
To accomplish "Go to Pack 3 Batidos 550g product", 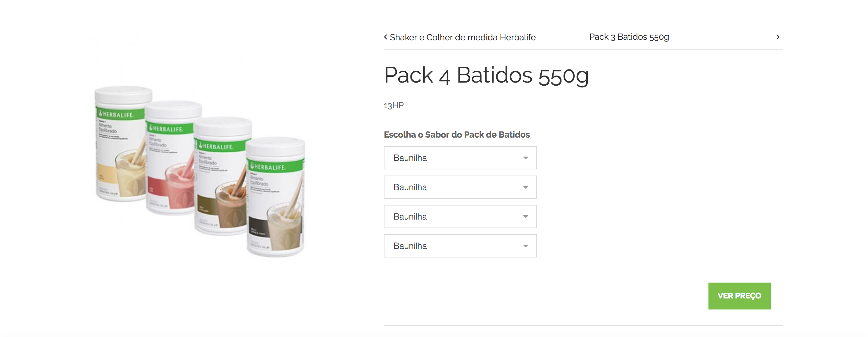I will click(629, 37).
